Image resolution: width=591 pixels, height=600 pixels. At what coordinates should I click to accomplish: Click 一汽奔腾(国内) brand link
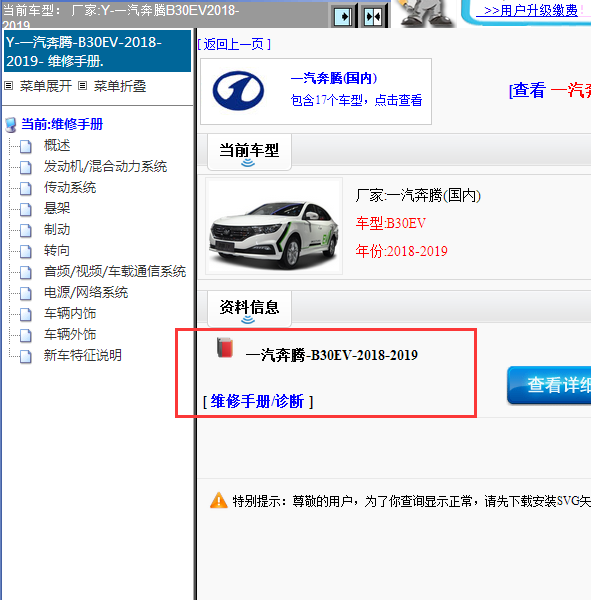[x=334, y=78]
